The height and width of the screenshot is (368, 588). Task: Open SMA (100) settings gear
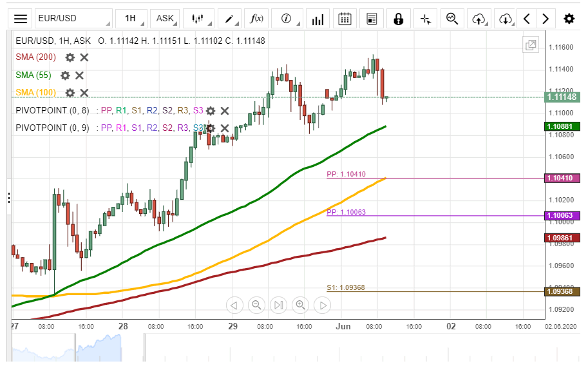[70, 93]
